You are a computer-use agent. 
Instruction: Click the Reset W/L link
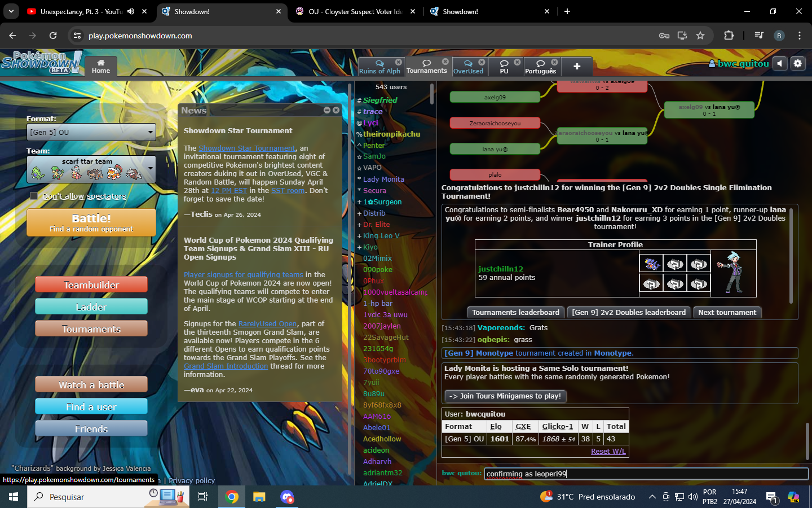(x=608, y=451)
